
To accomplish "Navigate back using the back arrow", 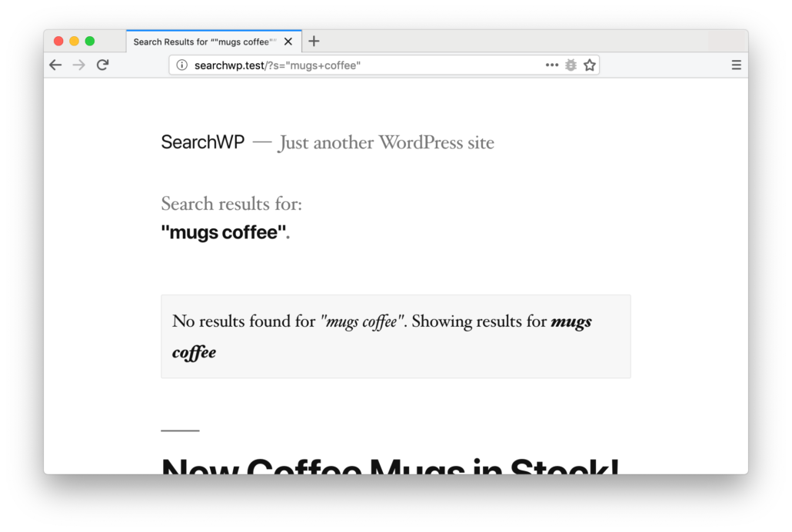I will point(55,65).
